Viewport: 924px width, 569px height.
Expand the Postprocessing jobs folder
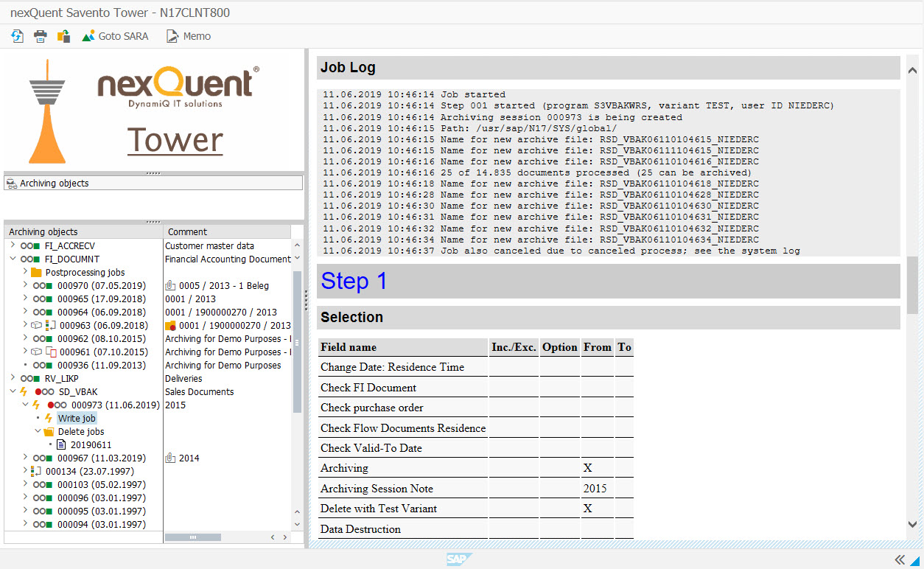25,272
